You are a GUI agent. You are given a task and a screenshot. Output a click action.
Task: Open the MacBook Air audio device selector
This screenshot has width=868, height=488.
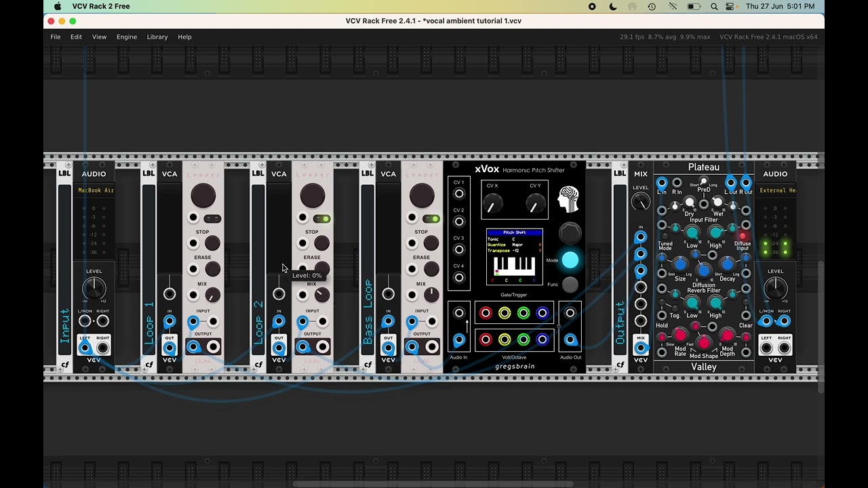[x=94, y=190]
